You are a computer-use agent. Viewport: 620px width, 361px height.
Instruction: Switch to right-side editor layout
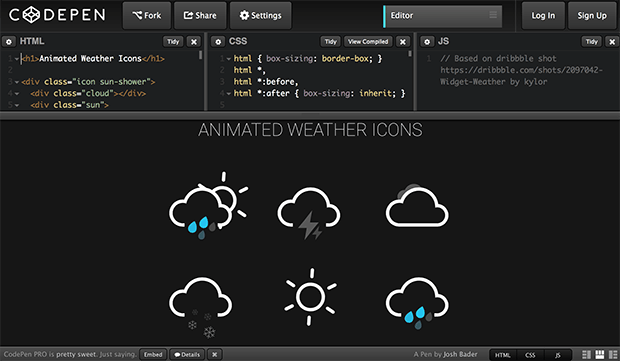pyautogui.click(x=613, y=355)
